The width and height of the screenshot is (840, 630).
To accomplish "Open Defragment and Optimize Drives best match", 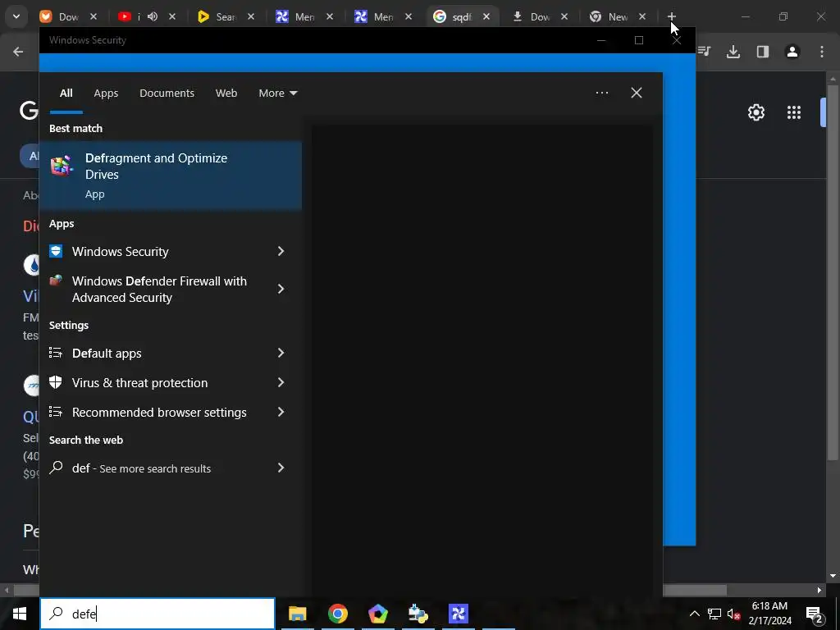I will tap(171, 176).
